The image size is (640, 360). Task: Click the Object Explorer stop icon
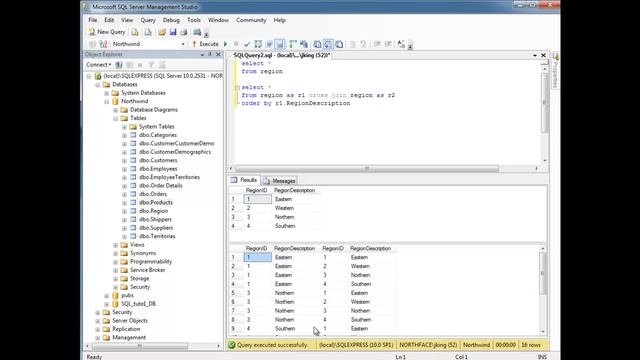pos(140,64)
